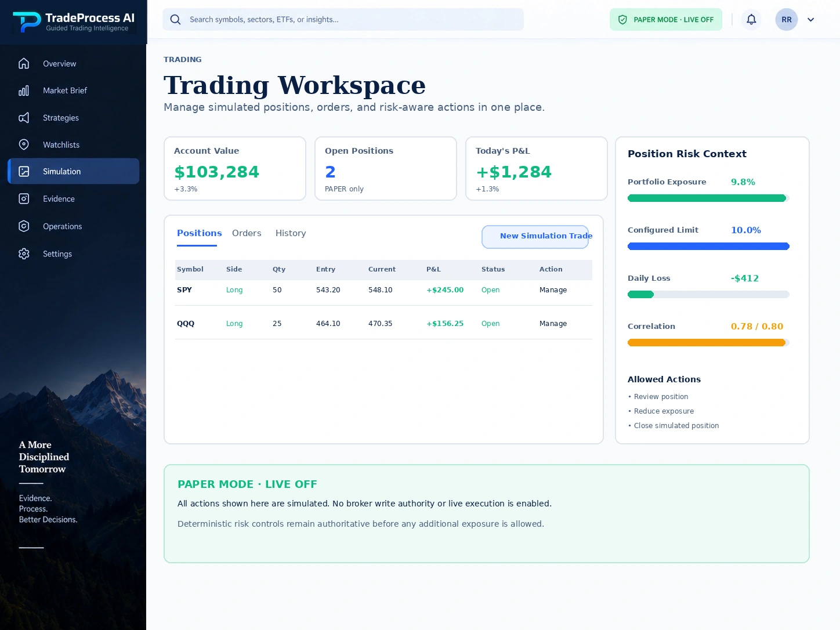The height and width of the screenshot is (630, 840).
Task: Open the Overview home icon
Action: [x=24, y=63]
